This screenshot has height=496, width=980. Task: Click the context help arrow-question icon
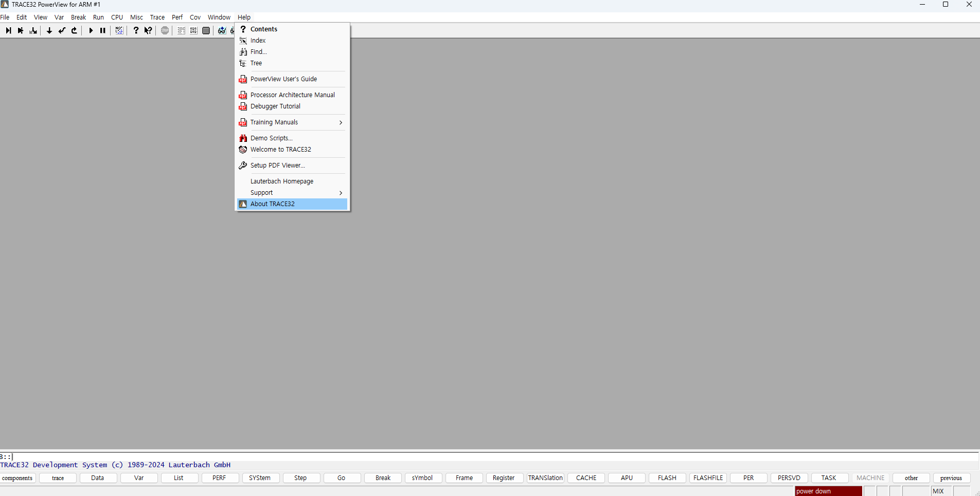pos(148,31)
